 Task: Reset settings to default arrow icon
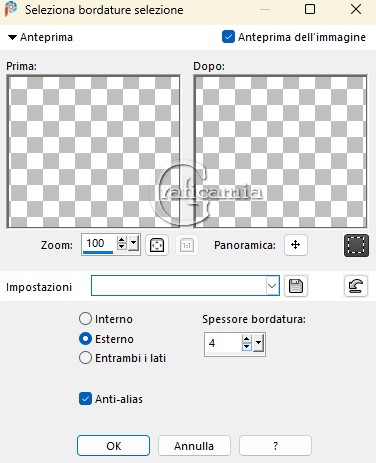pos(356,286)
